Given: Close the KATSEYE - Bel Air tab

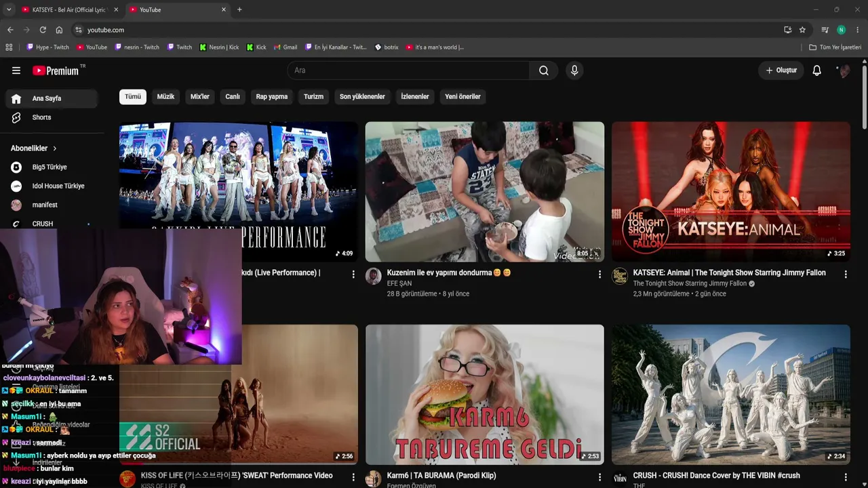Looking at the screenshot, I should (116, 9).
